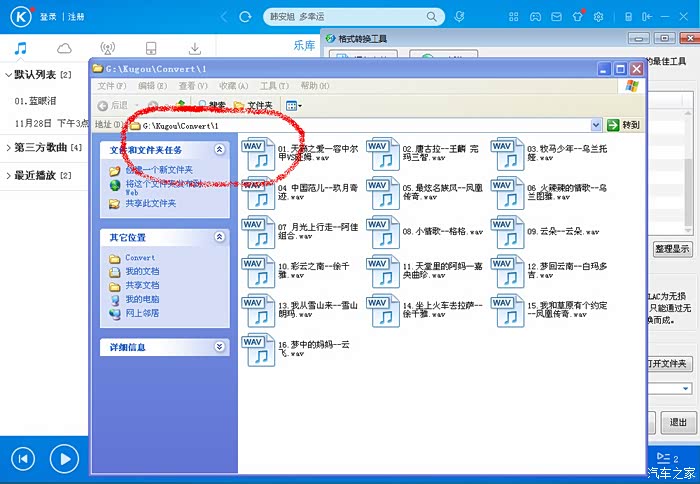Select the mobile device tab icon
Viewport: 700px width, 484px height.
pyautogui.click(x=151, y=48)
